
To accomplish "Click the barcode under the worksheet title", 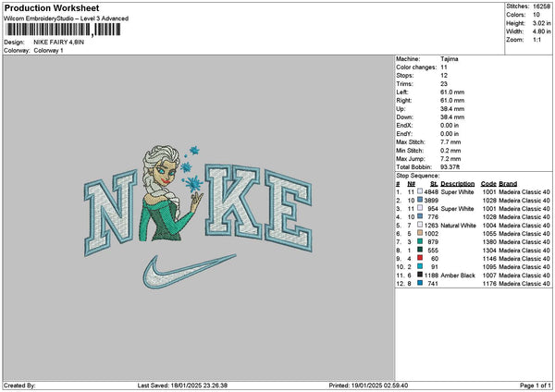I will pos(63,30).
